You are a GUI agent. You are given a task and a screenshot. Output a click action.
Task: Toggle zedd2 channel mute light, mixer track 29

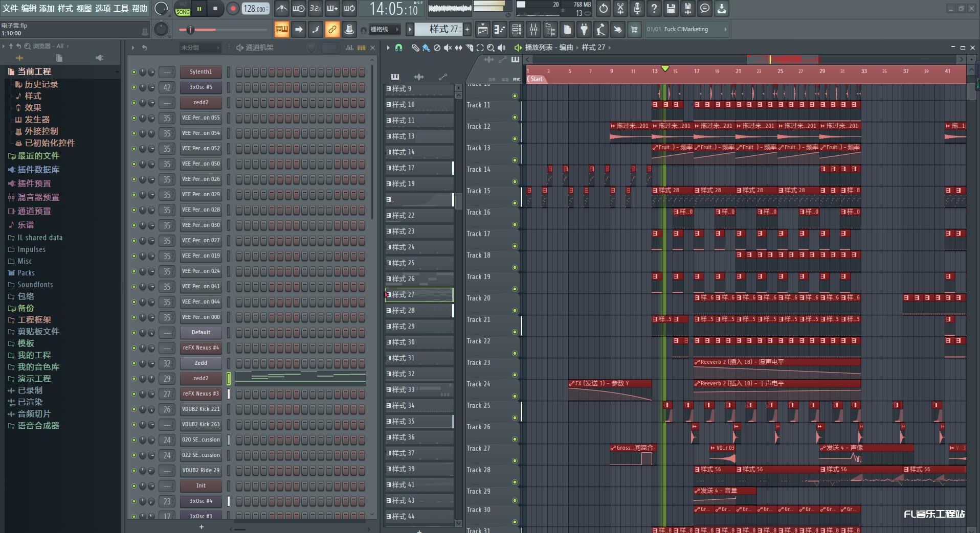point(134,379)
